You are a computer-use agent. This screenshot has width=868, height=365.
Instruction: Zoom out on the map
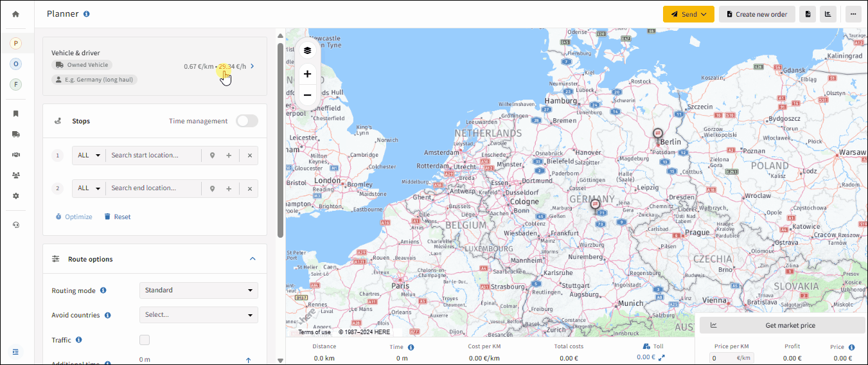click(307, 95)
